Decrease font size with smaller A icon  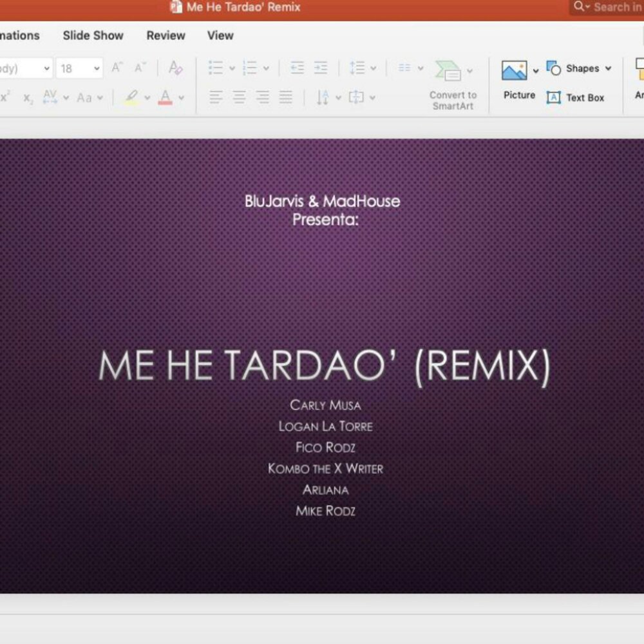[x=140, y=68]
